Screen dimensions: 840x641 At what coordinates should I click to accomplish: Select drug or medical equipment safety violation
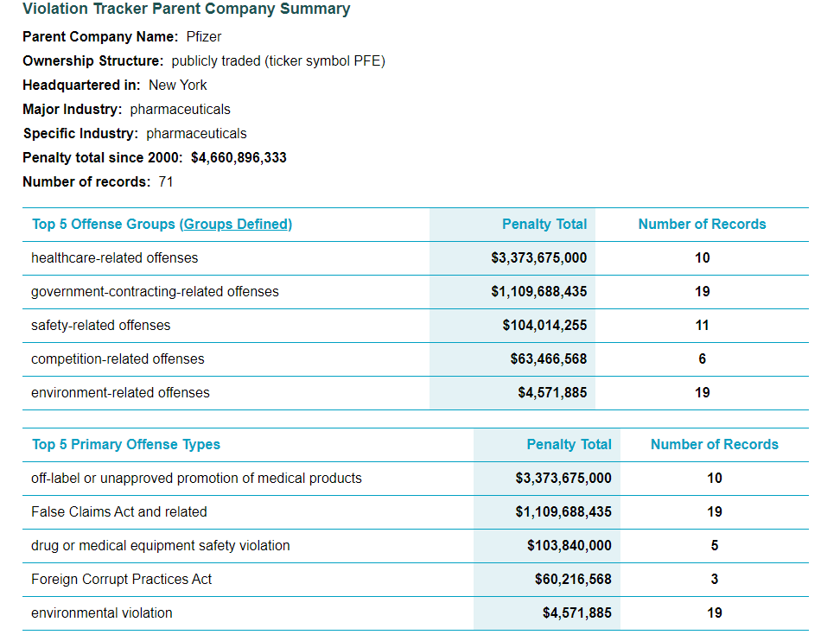pos(160,546)
